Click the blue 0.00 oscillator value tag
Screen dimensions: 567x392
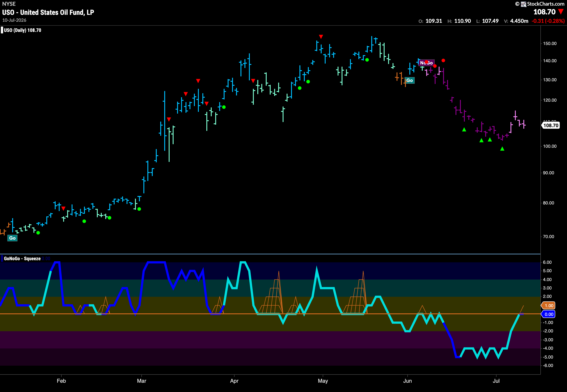[549, 314]
